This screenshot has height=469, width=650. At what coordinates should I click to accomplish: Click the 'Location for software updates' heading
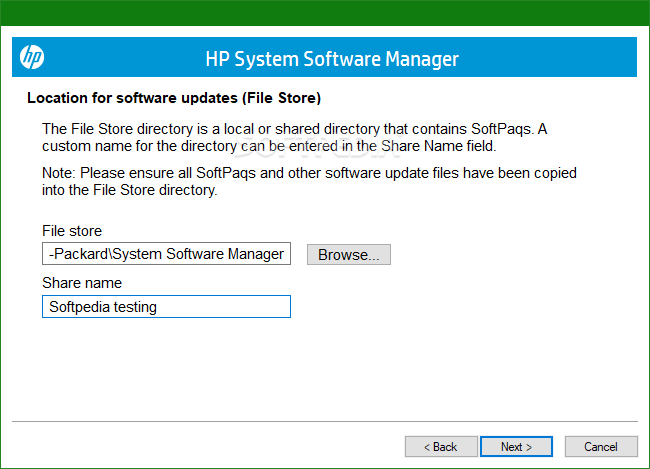(x=174, y=98)
